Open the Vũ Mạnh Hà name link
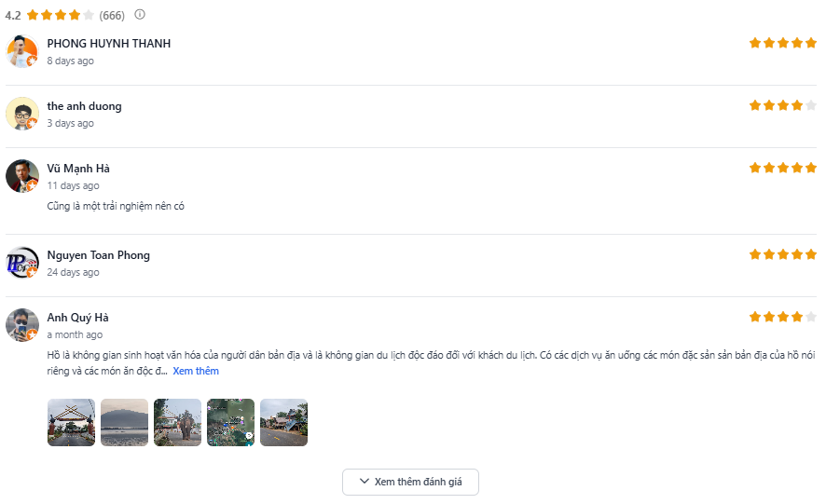The image size is (826, 504). [78, 169]
